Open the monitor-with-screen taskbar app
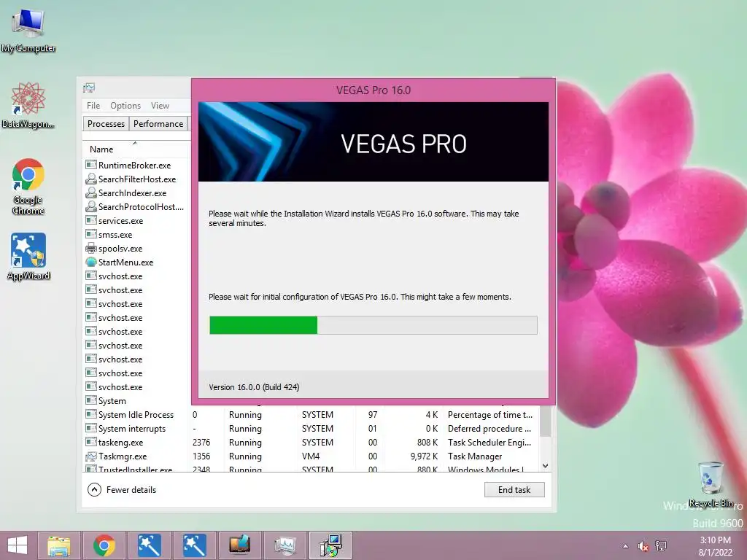Viewport: 747px width, 560px height. [239, 545]
